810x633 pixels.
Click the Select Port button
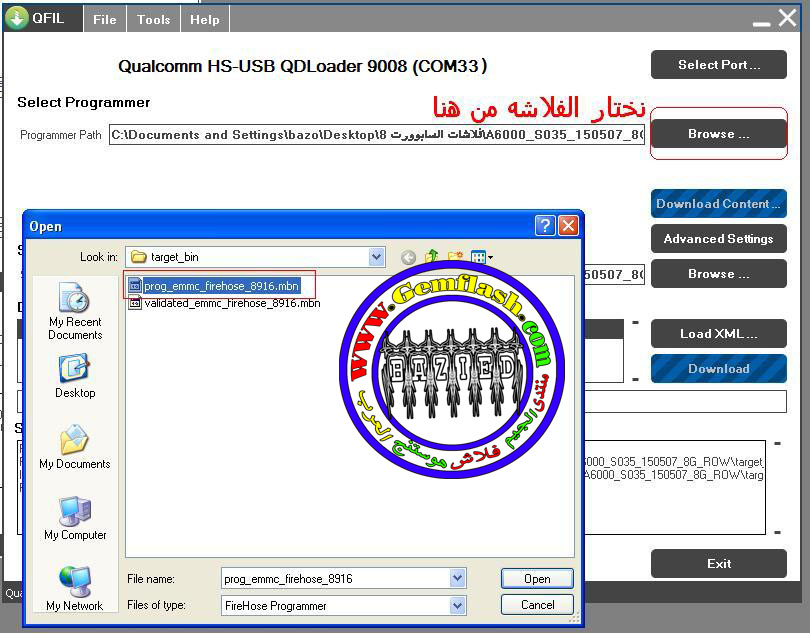pyautogui.click(x=719, y=65)
